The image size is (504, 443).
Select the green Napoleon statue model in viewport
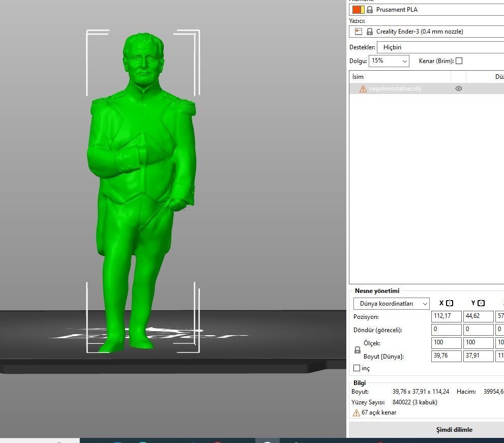pyautogui.click(x=141, y=193)
